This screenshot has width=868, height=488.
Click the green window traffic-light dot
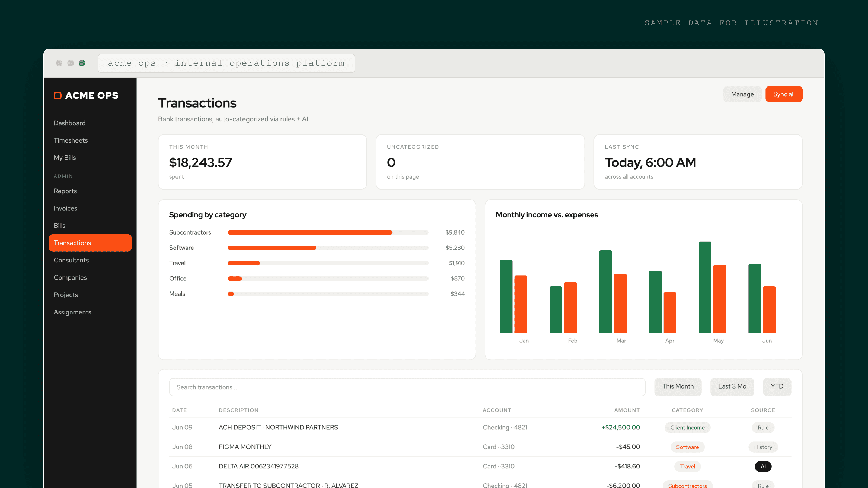coord(82,63)
